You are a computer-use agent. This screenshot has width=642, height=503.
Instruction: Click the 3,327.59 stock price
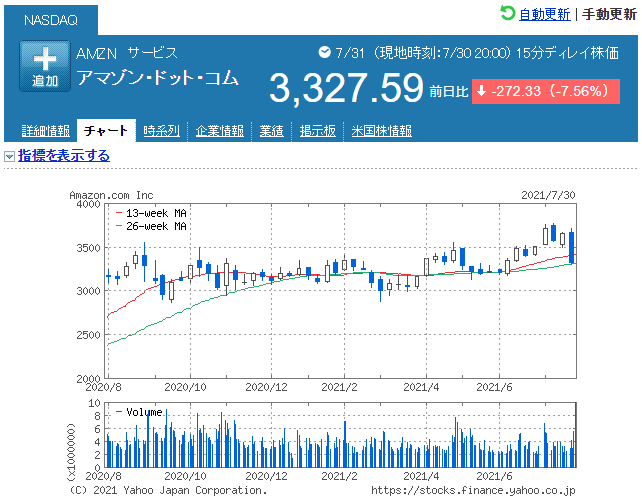click(346, 88)
